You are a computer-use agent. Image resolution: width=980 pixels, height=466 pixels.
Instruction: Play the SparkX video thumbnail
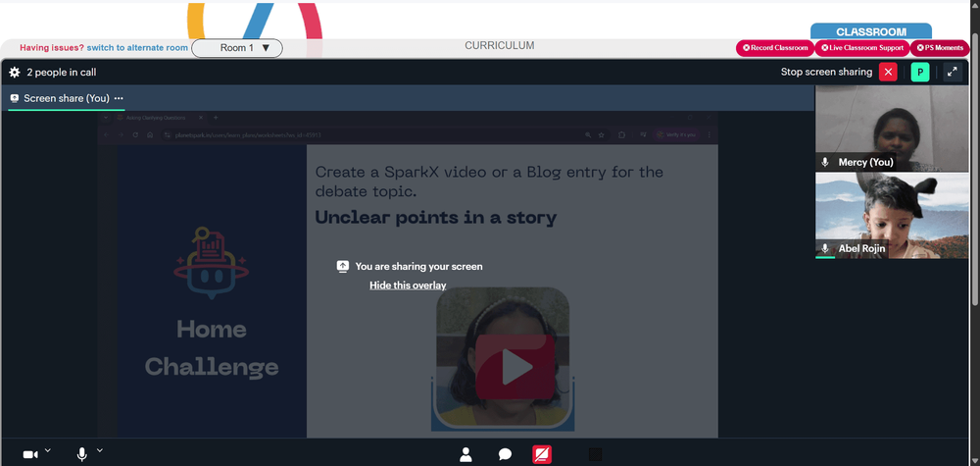[515, 367]
